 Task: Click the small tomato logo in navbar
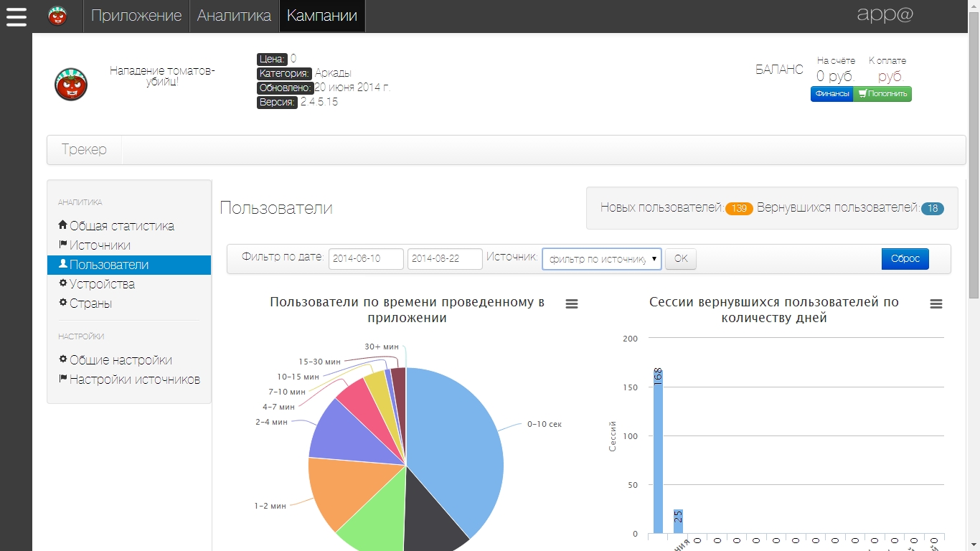57,16
